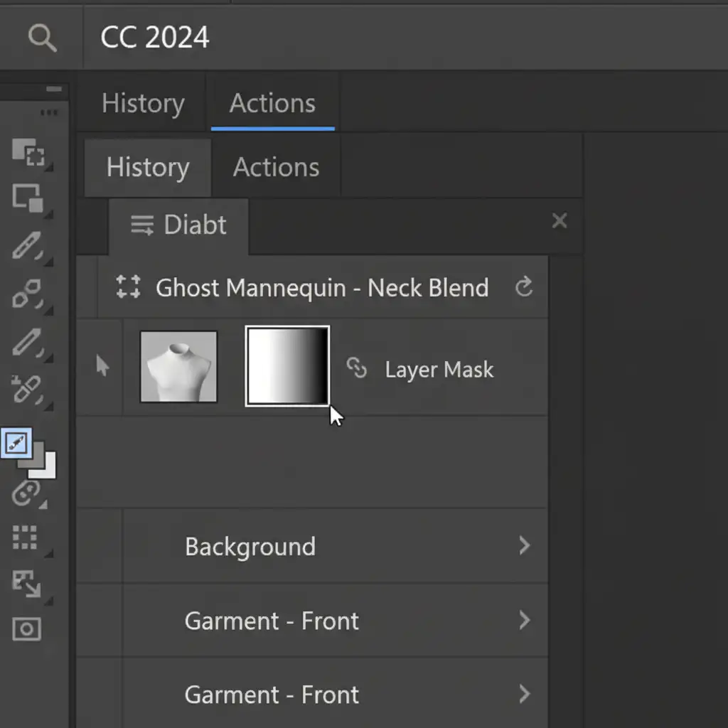Click the panel menu icon next to Diabt
Screen dimensions: 728x728
[142, 225]
